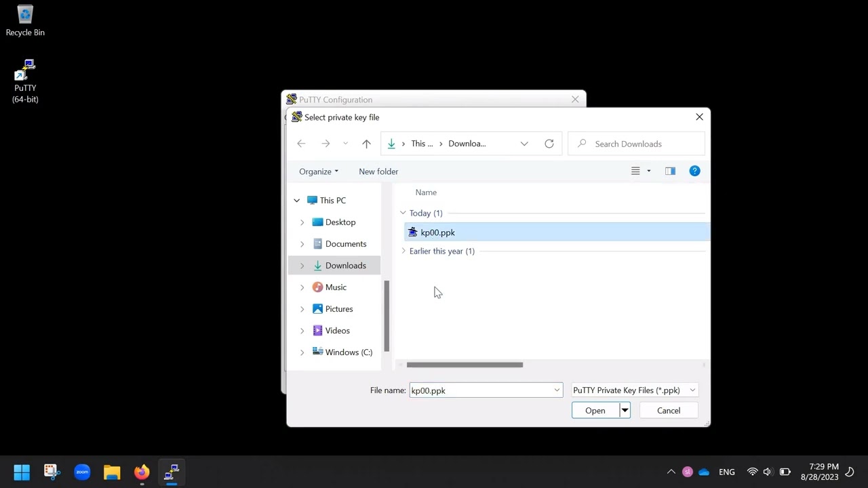Toggle the preview pane

670,171
